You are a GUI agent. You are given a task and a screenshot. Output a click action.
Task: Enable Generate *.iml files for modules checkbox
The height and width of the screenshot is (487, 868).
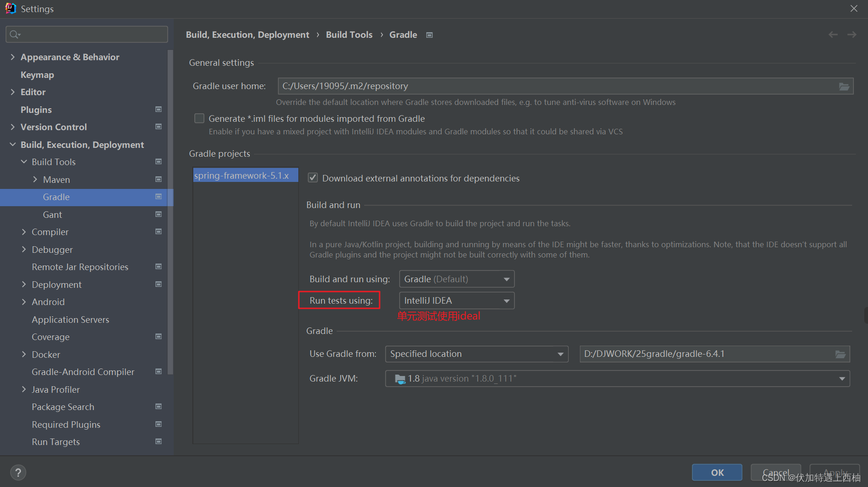pos(199,118)
